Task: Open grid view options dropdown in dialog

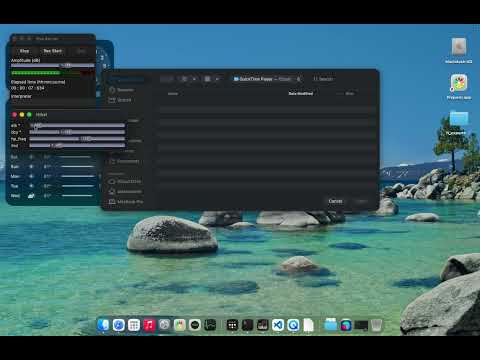Action: pyautogui.click(x=212, y=79)
